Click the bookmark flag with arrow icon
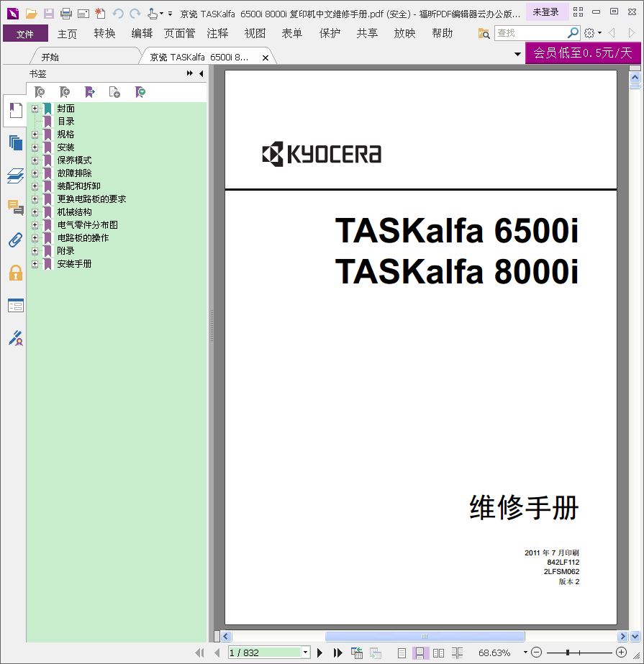644x664 pixels. pyautogui.click(x=89, y=92)
